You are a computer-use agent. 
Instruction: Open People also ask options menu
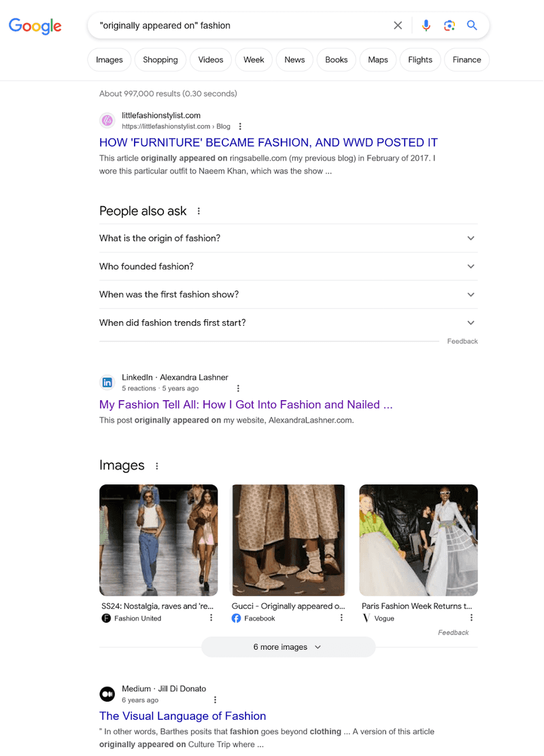point(199,211)
